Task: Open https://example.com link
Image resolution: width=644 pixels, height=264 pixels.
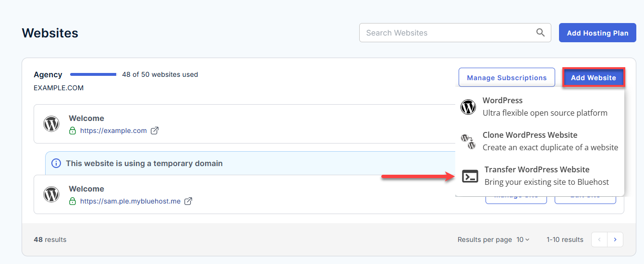Action: click(113, 131)
